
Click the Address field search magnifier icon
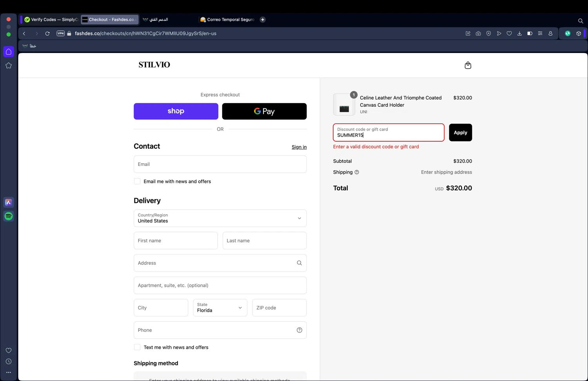299,263
